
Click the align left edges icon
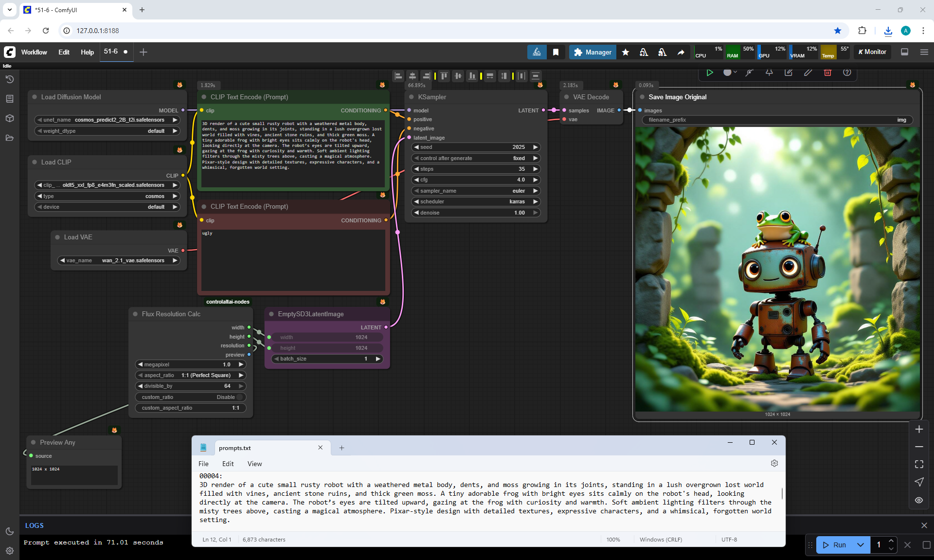tap(398, 76)
